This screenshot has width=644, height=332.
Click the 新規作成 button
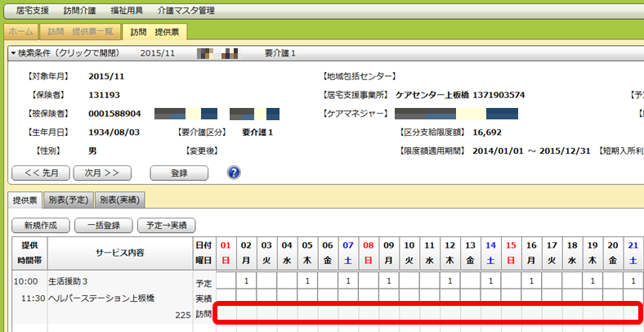pyautogui.click(x=39, y=225)
